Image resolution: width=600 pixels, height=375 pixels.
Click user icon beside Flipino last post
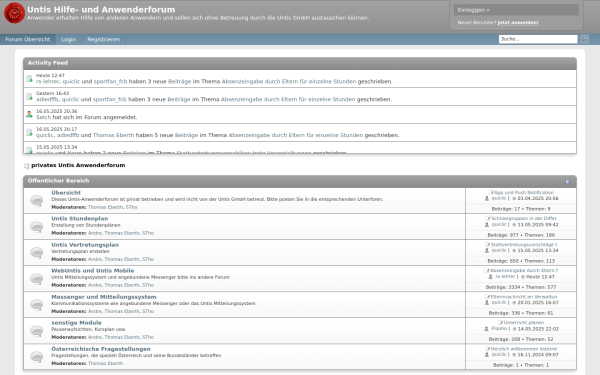(486, 329)
